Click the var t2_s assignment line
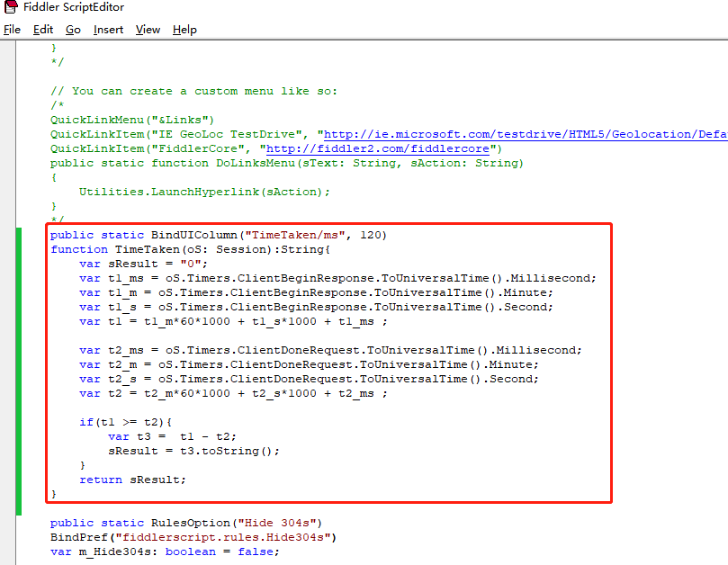This screenshot has width=728, height=565. 309,379
